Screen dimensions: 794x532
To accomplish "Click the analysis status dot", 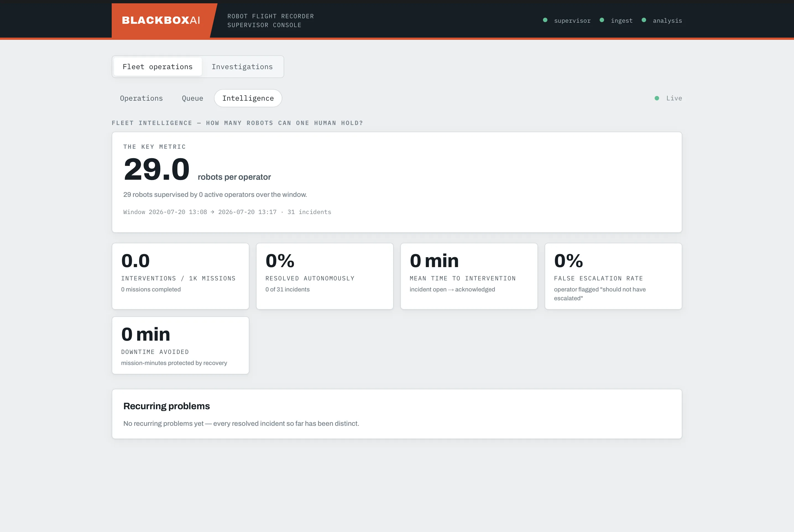I will (644, 20).
